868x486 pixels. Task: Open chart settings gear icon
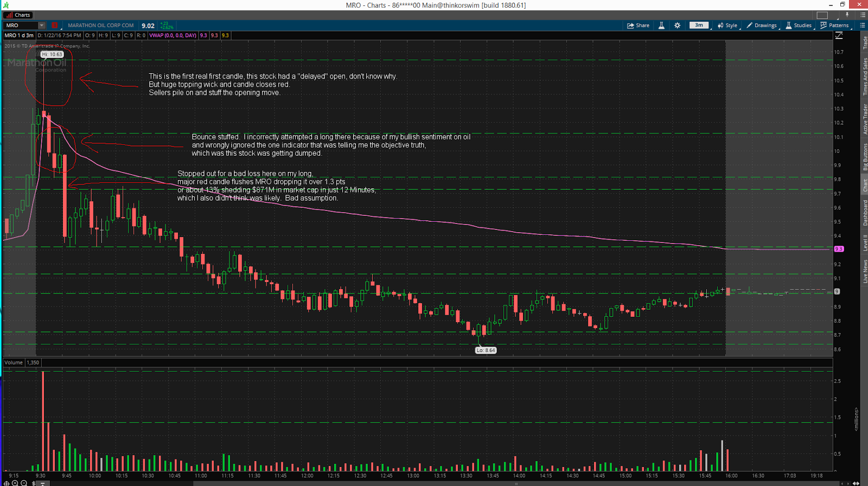(x=677, y=25)
